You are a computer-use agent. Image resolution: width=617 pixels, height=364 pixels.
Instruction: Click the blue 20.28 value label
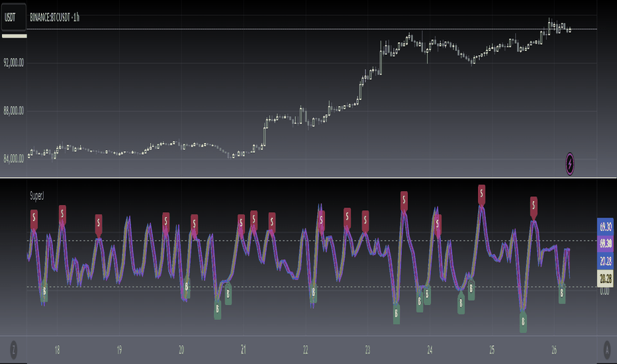coord(605,261)
